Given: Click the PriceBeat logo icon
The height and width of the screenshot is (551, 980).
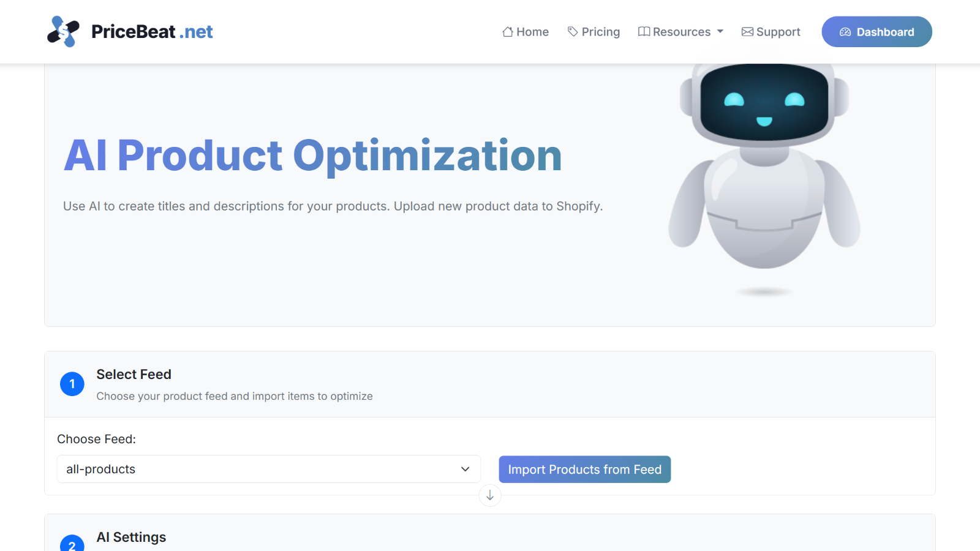Looking at the screenshot, I should [62, 31].
